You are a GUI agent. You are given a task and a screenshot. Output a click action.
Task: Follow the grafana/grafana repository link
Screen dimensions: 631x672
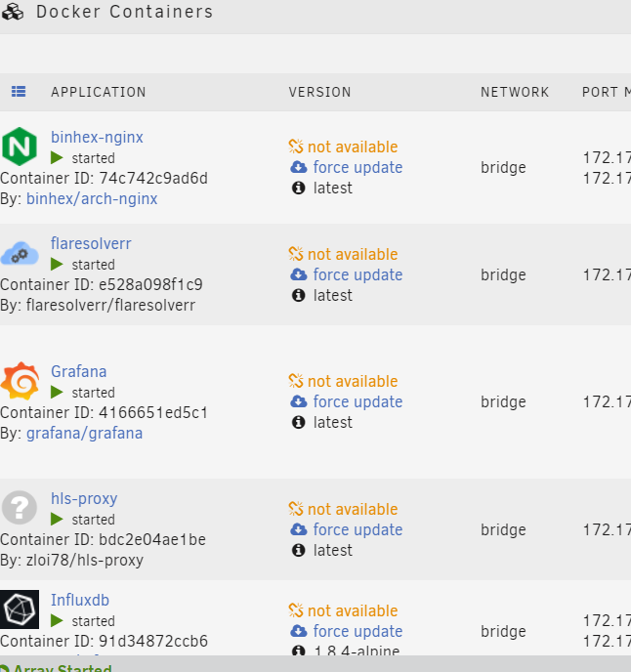(x=84, y=434)
